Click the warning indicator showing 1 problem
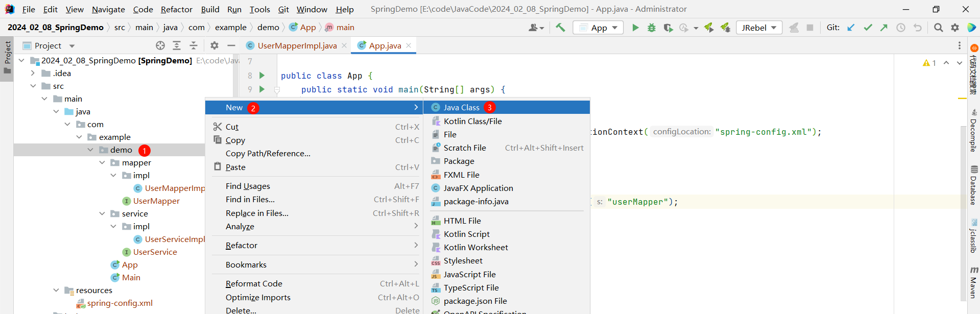980x314 pixels. tap(929, 63)
